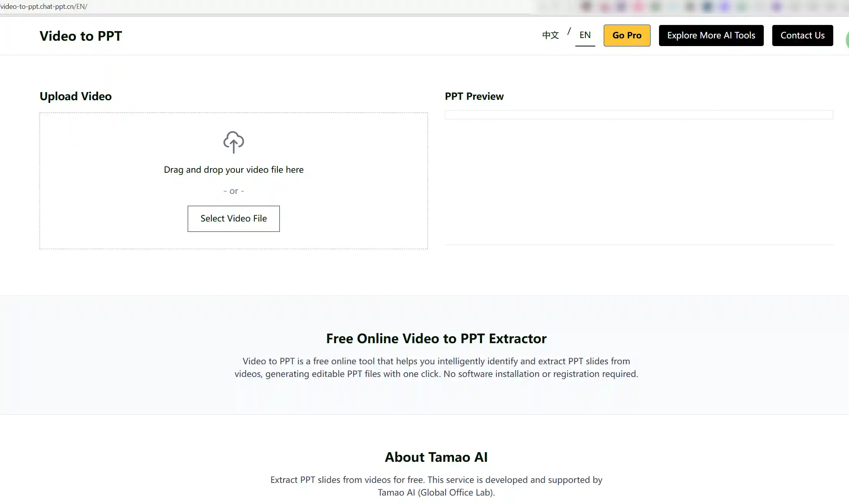This screenshot has height=504, width=849.
Task: Select the EN language tab
Action: pyautogui.click(x=585, y=35)
